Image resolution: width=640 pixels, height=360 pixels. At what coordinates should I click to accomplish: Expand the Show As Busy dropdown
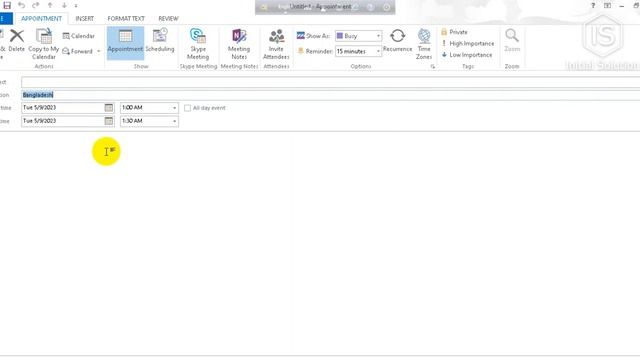[x=378, y=36]
